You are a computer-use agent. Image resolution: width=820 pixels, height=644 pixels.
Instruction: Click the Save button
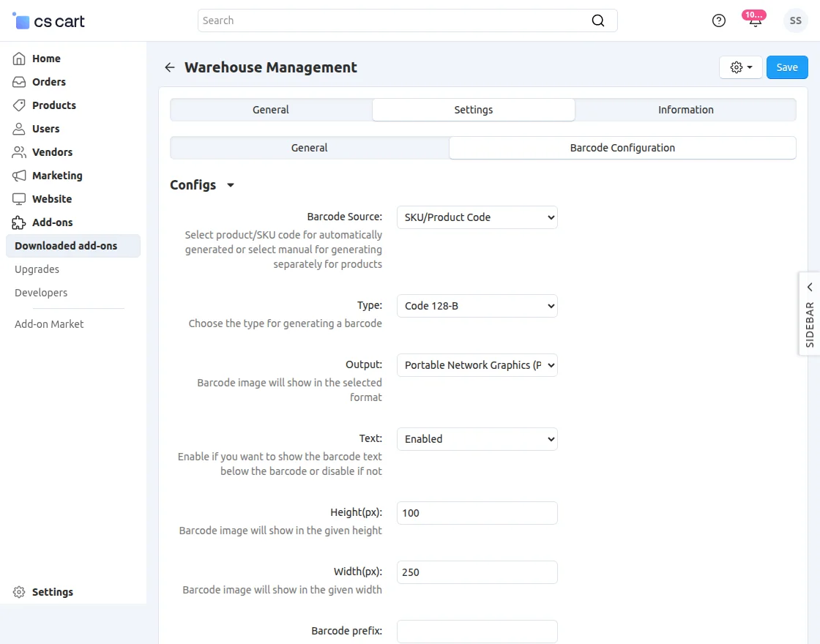click(x=787, y=67)
